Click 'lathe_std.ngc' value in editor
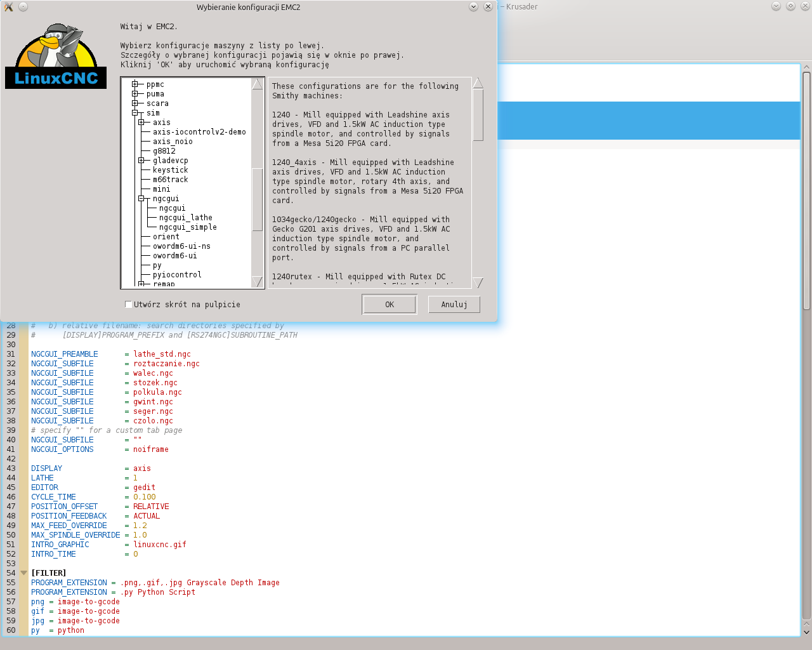The image size is (812, 650). [162, 354]
